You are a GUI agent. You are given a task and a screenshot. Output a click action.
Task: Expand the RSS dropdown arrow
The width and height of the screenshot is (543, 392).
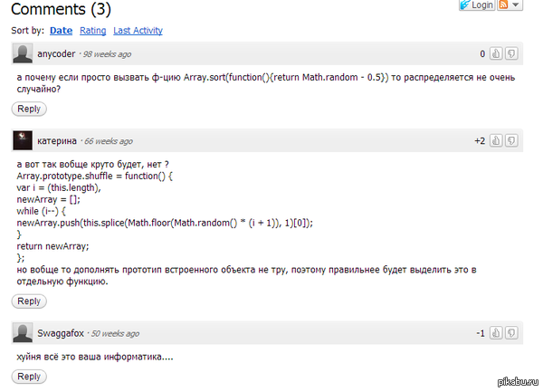(x=517, y=5)
